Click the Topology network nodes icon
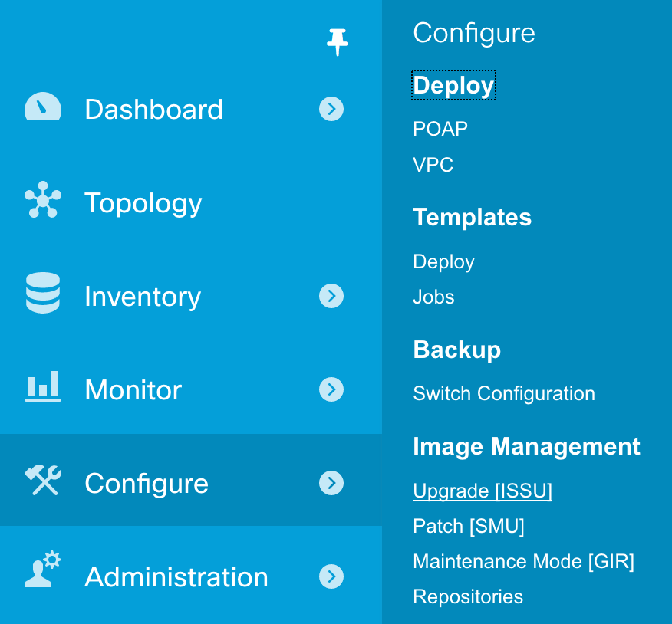 pyautogui.click(x=43, y=199)
